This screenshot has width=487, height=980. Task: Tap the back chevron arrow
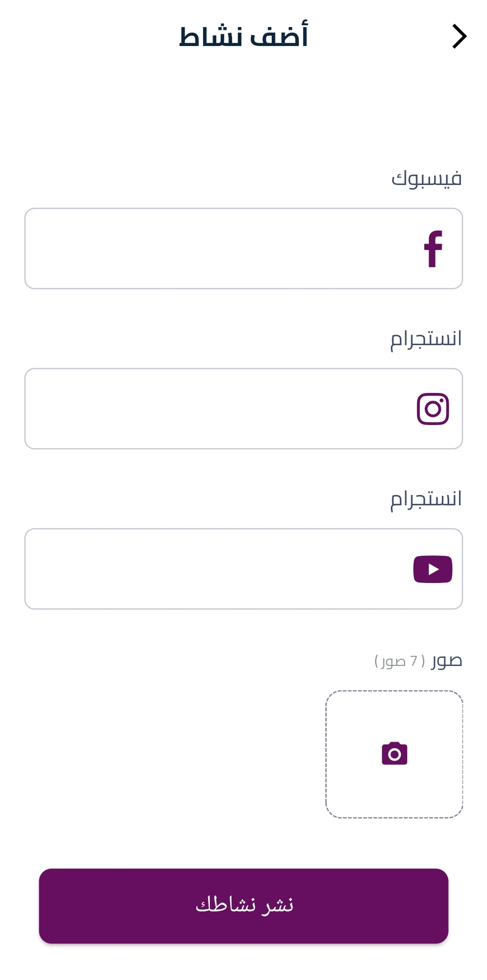click(459, 37)
